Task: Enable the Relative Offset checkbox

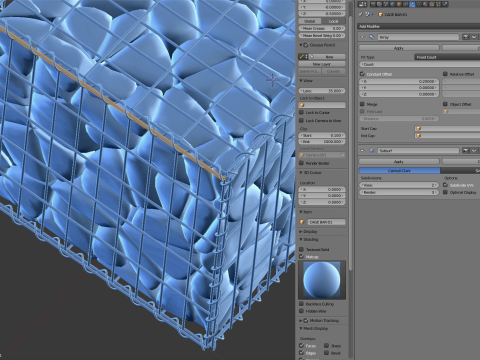Action: (445, 74)
